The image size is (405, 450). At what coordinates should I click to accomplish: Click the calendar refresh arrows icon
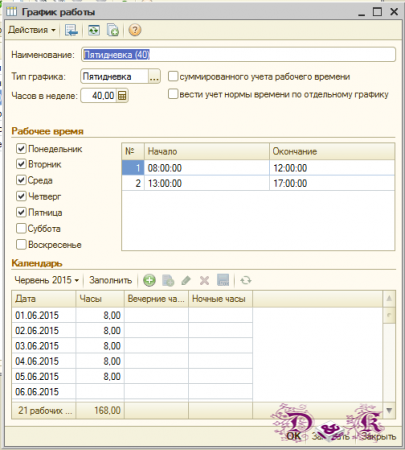[246, 280]
